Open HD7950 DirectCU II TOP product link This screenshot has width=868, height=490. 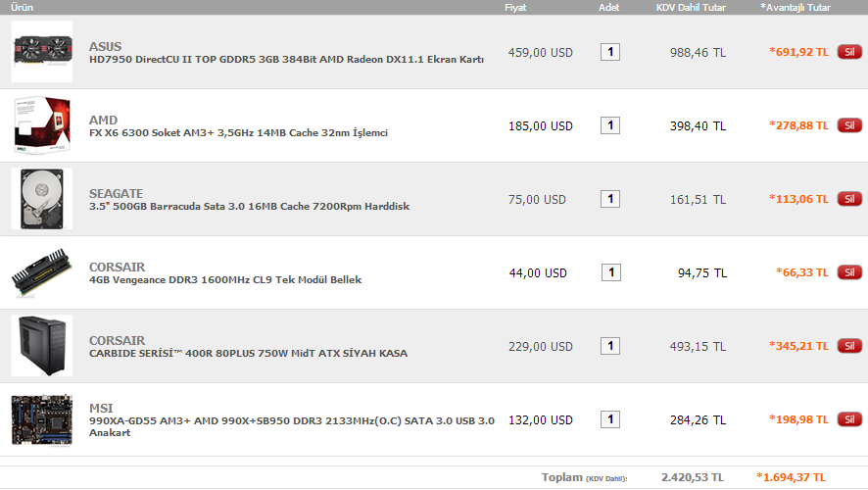coord(286,59)
